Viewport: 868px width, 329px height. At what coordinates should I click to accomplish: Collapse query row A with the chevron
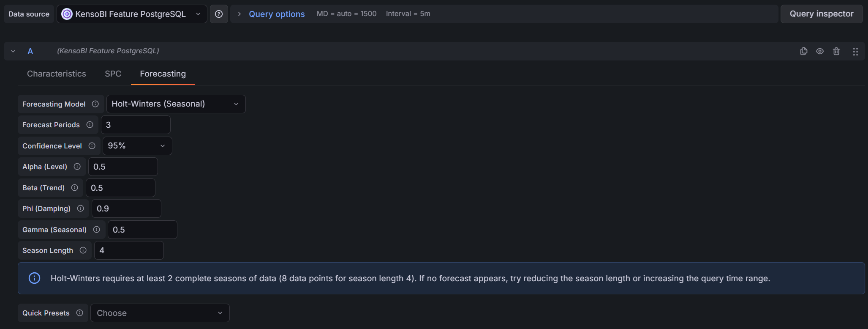[13, 51]
